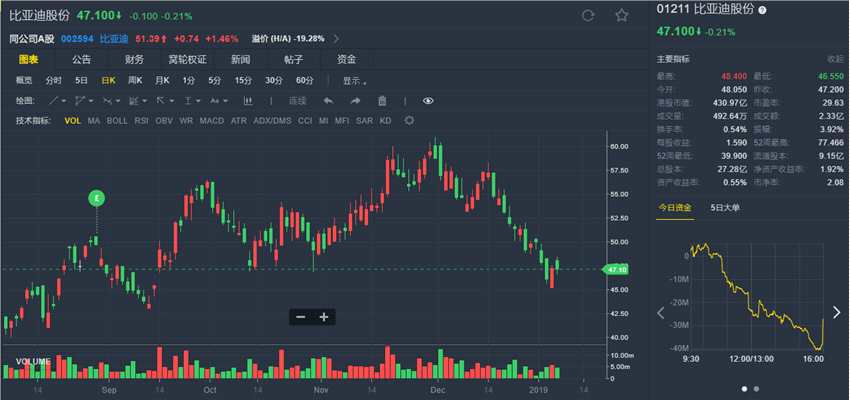Delete drawings with the trash icon
850x400 pixels.
(x=382, y=101)
